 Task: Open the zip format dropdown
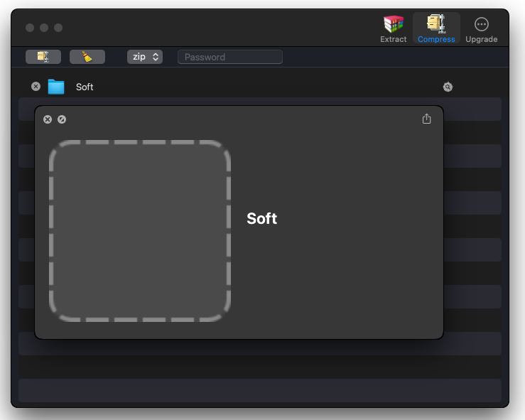tap(145, 57)
